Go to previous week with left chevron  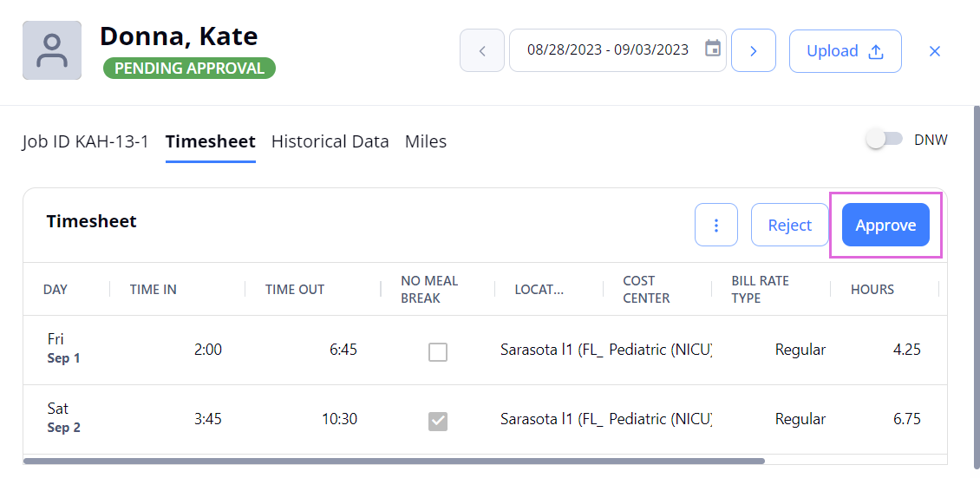[x=482, y=50]
